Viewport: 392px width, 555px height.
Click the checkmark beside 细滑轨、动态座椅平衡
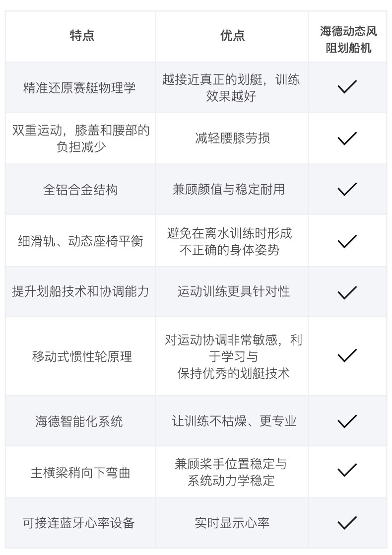coord(347,241)
